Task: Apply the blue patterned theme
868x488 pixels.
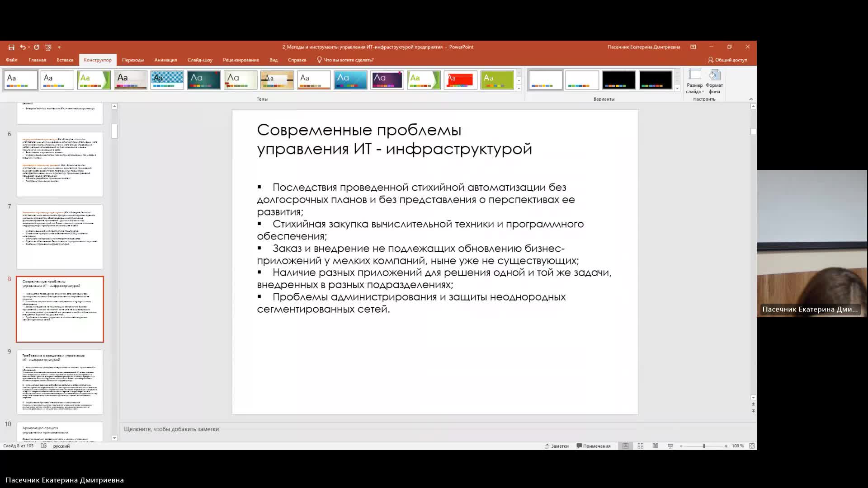Action: (167, 80)
